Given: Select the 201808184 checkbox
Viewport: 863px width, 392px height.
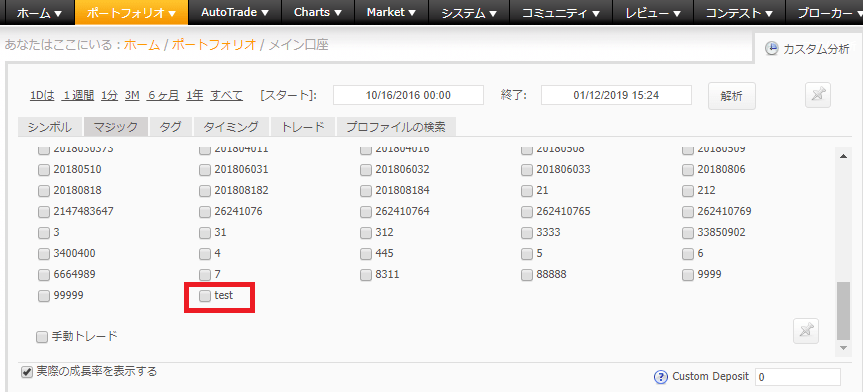Looking at the screenshot, I should (366, 191).
